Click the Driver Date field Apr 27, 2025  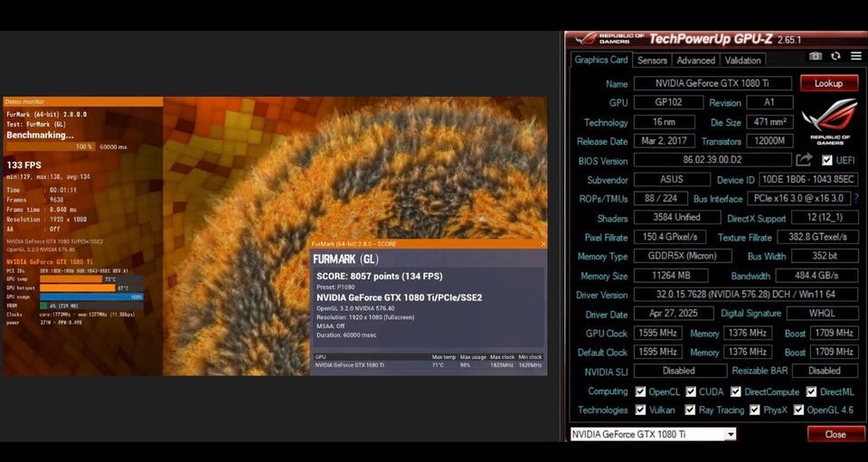[674, 313]
